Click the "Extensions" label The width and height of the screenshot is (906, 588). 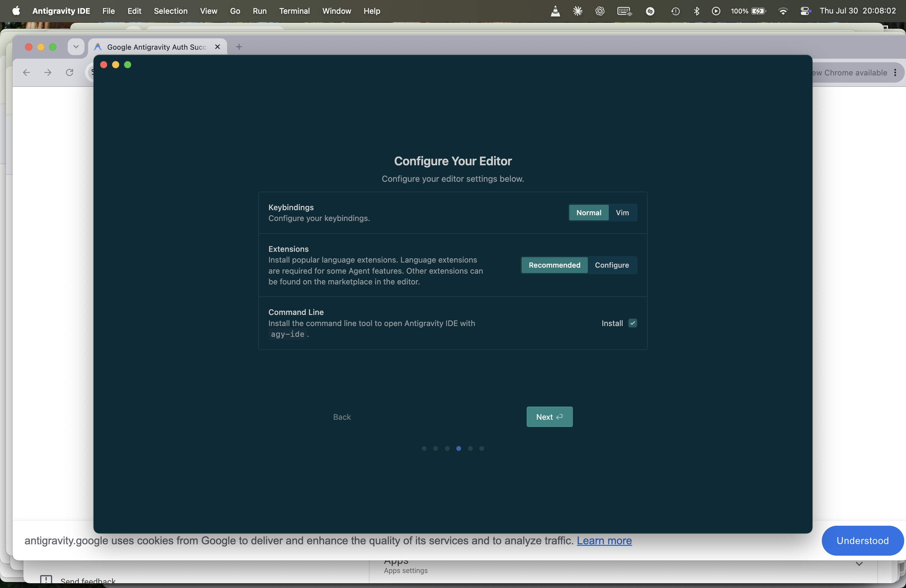[x=288, y=249]
